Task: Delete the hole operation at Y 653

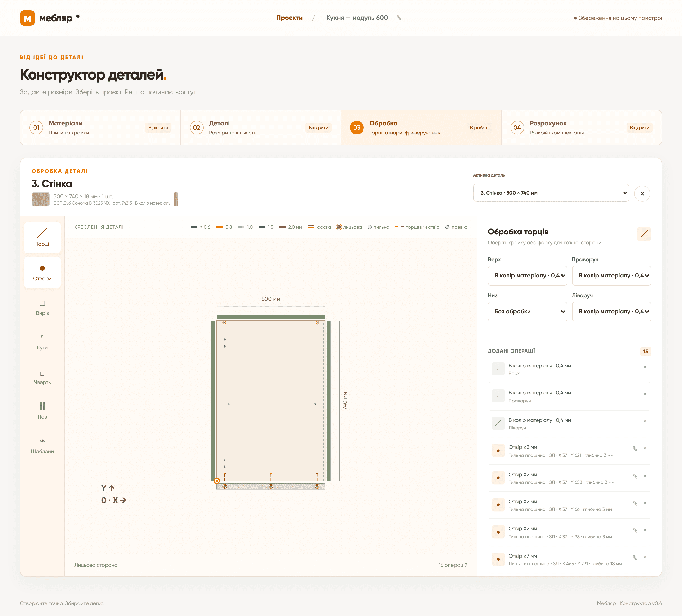Action: [x=644, y=476]
